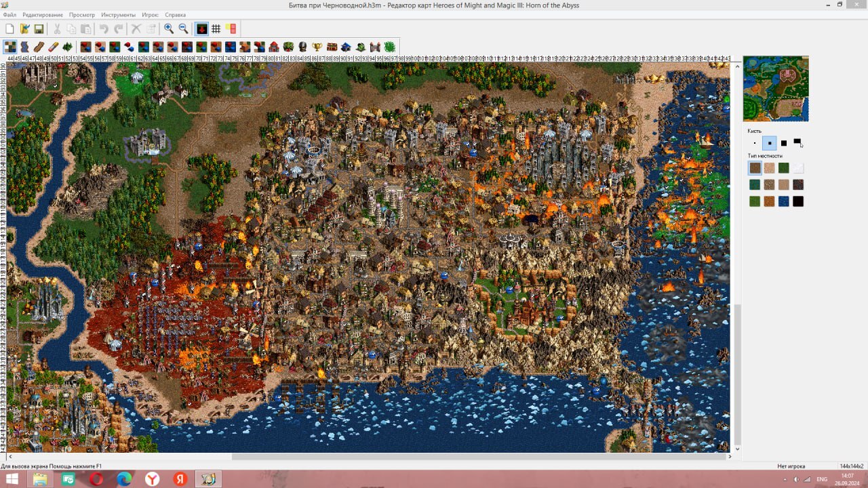The width and height of the screenshot is (868, 488).
Task: Save the map with the floppy disk icon
Action: click(x=39, y=28)
